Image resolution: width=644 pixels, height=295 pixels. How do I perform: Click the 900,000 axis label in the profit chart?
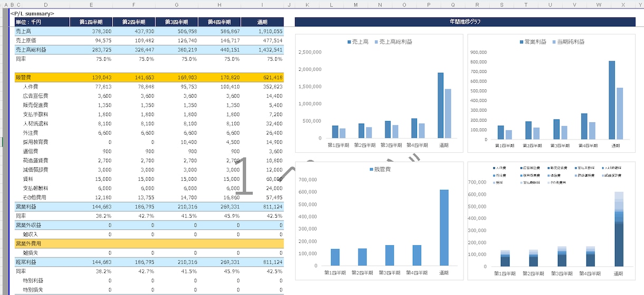click(x=480, y=52)
